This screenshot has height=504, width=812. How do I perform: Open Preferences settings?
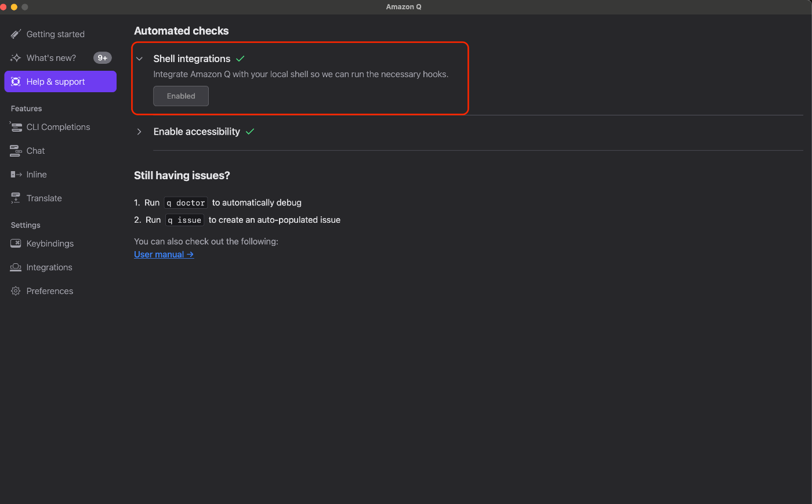(60, 291)
